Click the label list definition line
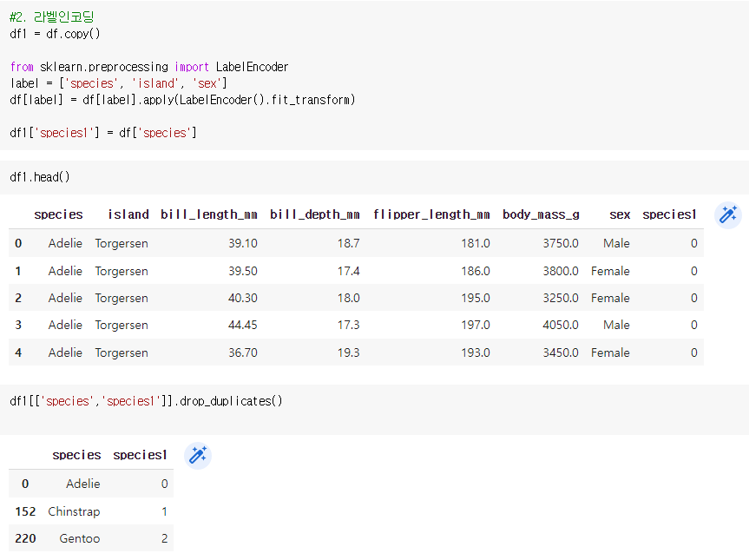 click(x=118, y=83)
